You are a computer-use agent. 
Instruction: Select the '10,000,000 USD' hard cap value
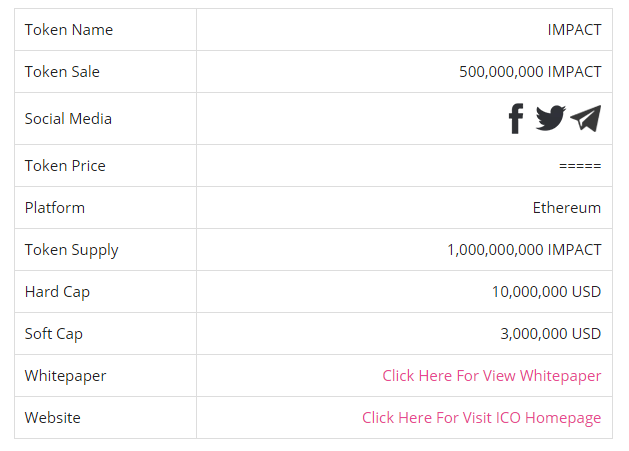[546, 292]
